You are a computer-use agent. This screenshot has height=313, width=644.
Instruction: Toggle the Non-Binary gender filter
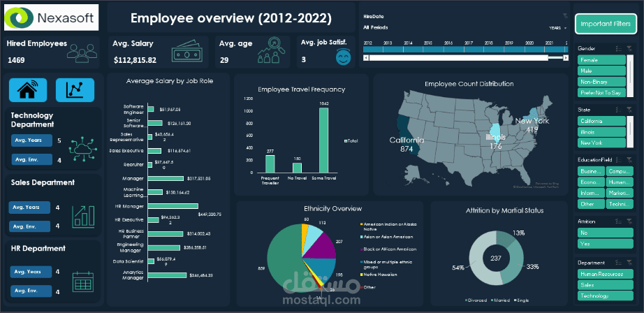601,82
